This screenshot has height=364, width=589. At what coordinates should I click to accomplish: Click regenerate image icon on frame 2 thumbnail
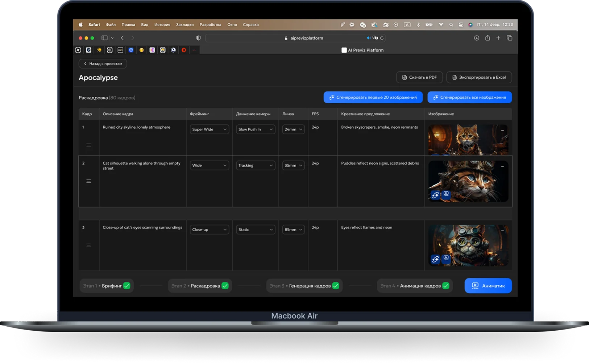435,195
